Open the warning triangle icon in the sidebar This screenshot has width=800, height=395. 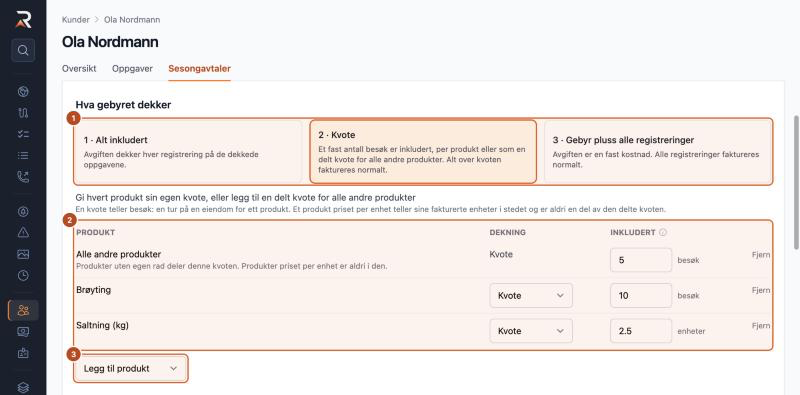[23, 233]
